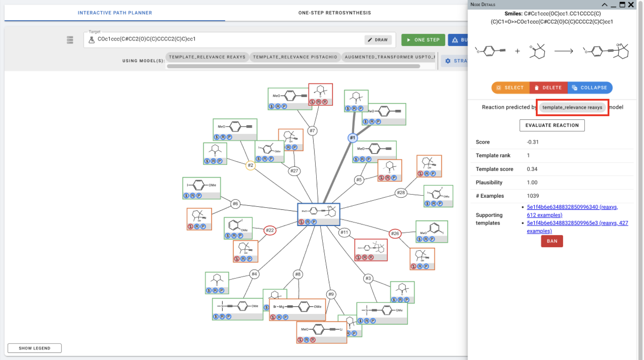
Task: Click the Template score value 0.34
Action: pos(532,169)
